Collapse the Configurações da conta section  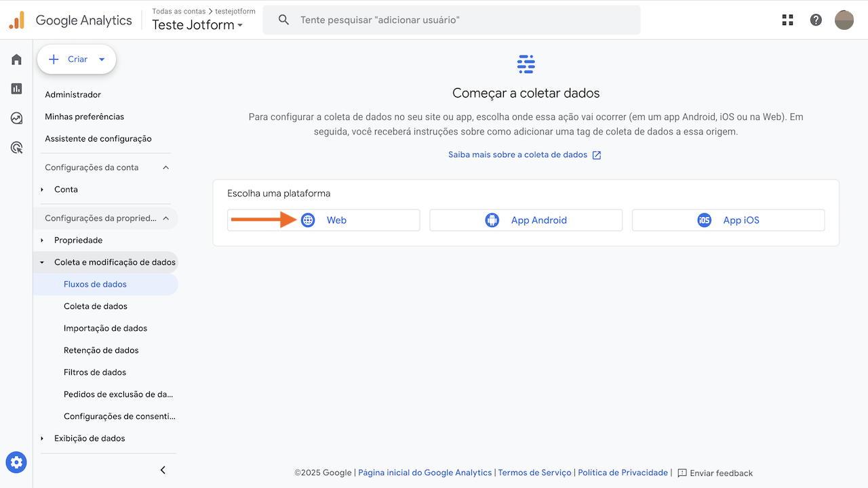[165, 167]
